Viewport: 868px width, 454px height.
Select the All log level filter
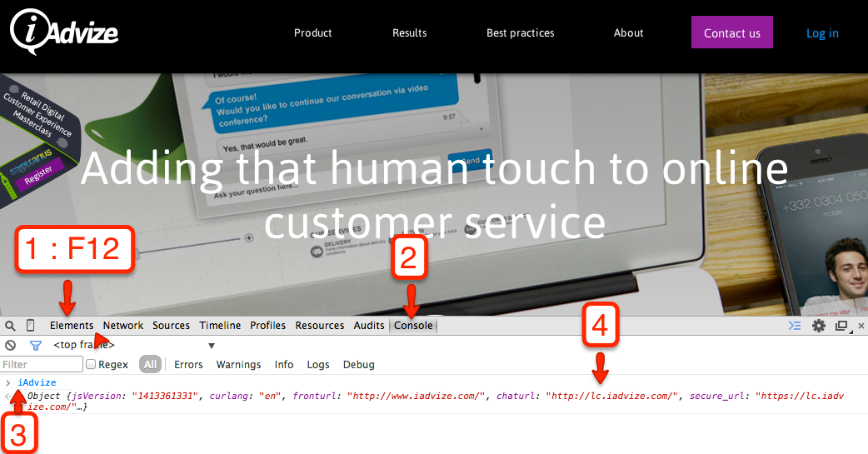click(x=150, y=364)
